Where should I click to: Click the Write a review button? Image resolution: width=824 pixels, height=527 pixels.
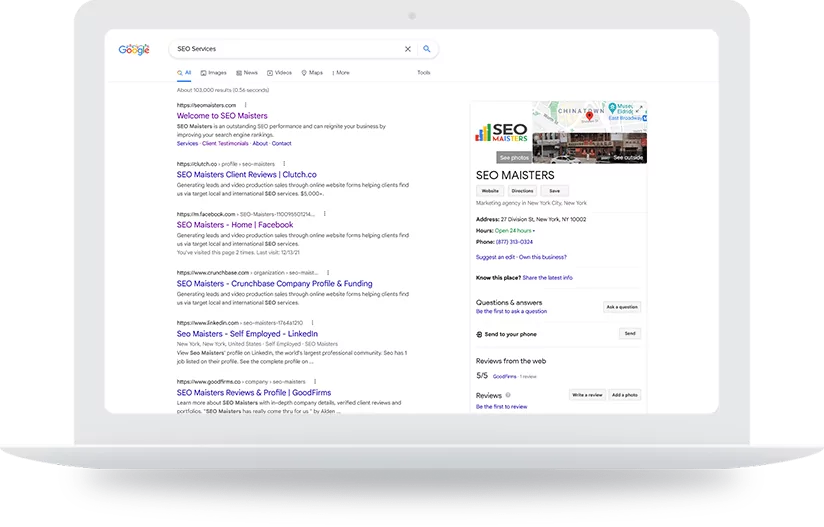coord(587,395)
